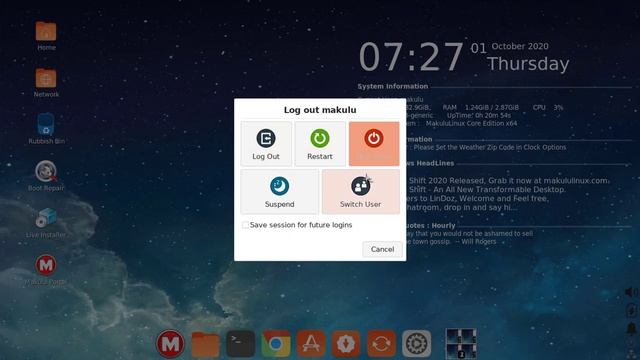Pick Suspend in the logout dialog

tap(280, 191)
